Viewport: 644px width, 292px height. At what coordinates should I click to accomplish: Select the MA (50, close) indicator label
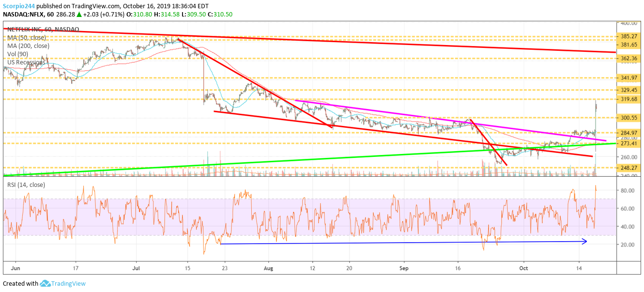[x=27, y=38]
